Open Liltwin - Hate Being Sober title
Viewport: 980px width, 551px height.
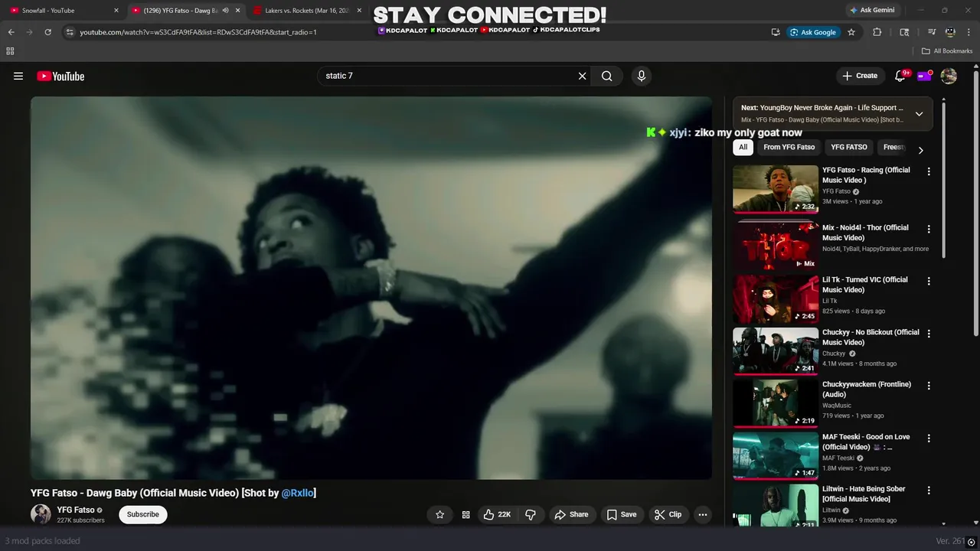tap(864, 494)
